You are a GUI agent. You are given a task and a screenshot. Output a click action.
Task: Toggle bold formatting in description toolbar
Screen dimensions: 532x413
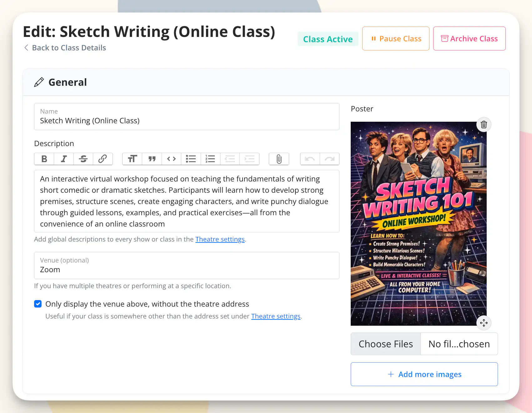pos(44,159)
